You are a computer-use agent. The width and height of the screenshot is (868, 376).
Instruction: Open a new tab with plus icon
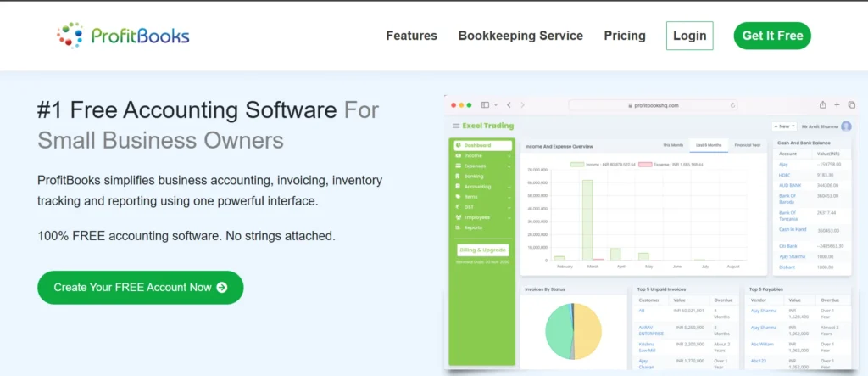pos(837,104)
